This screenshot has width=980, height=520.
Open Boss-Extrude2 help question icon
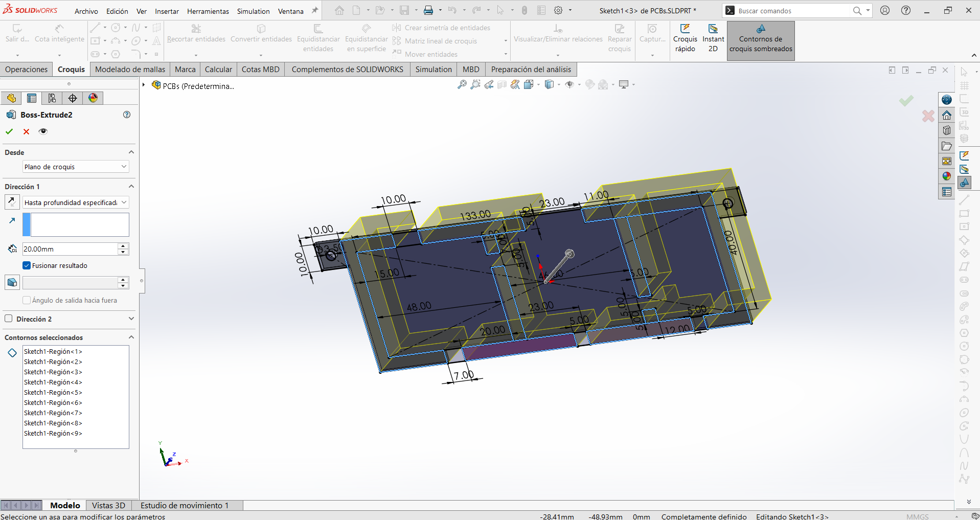pos(127,115)
